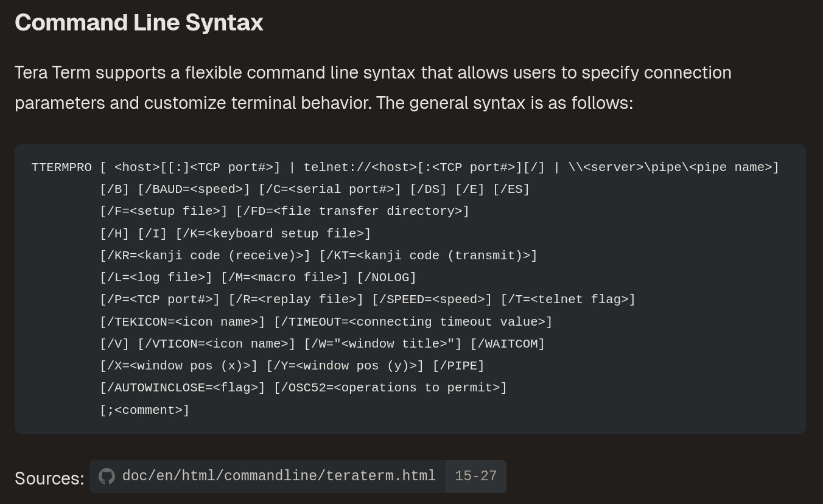Image resolution: width=823 pixels, height=504 pixels.
Task: Click the /NOLOG option in code block
Action: click(387, 278)
